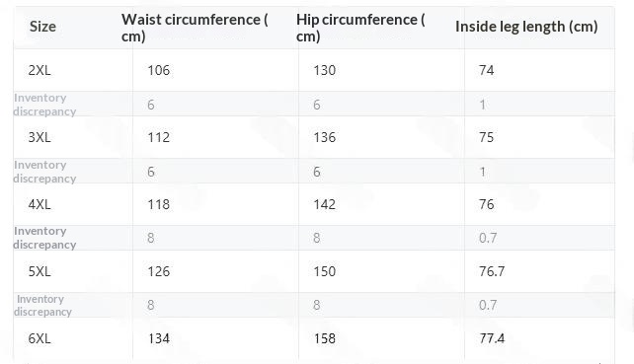Click the 2XL size row label
Image resolution: width=634 pixels, height=364 pixels.
tap(40, 70)
